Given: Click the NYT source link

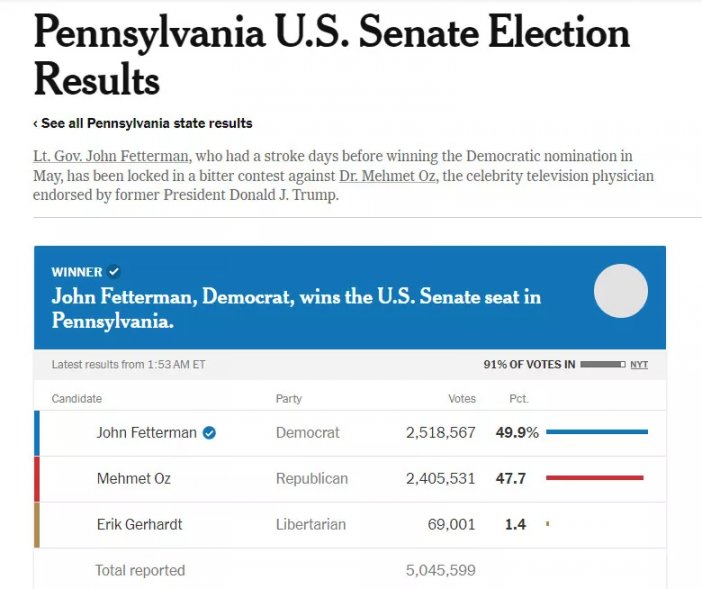Looking at the screenshot, I should (639, 365).
